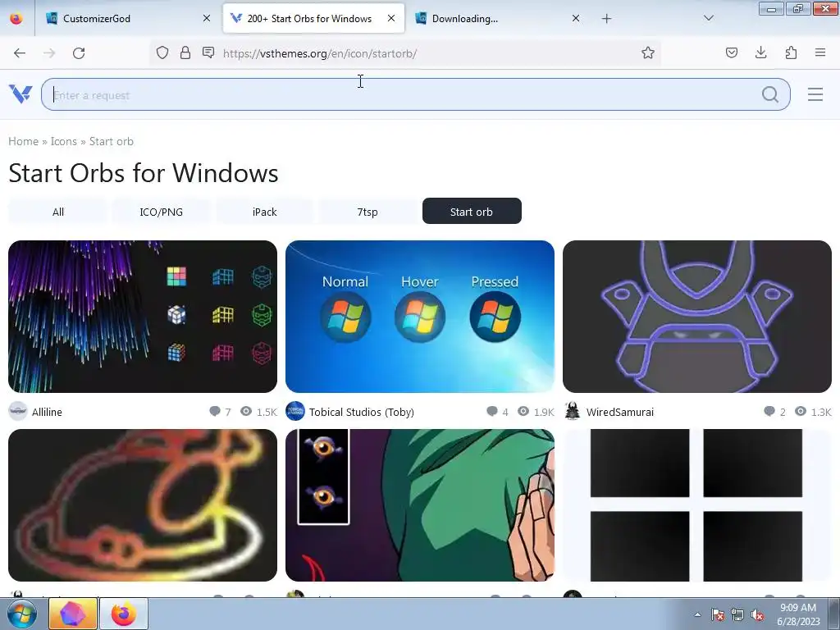Click views eye icon on WiredSamurai post
This screenshot has height=630, width=840.
click(801, 412)
